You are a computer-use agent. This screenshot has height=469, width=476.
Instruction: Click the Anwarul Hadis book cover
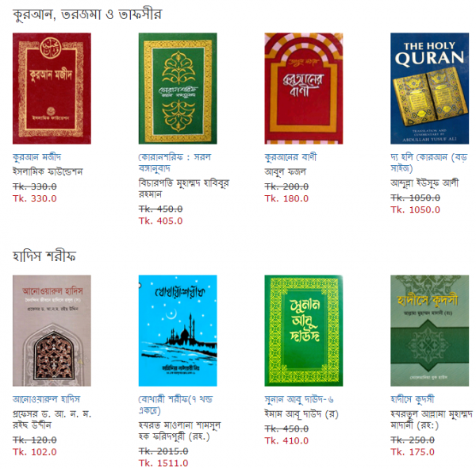pyautogui.click(x=52, y=331)
